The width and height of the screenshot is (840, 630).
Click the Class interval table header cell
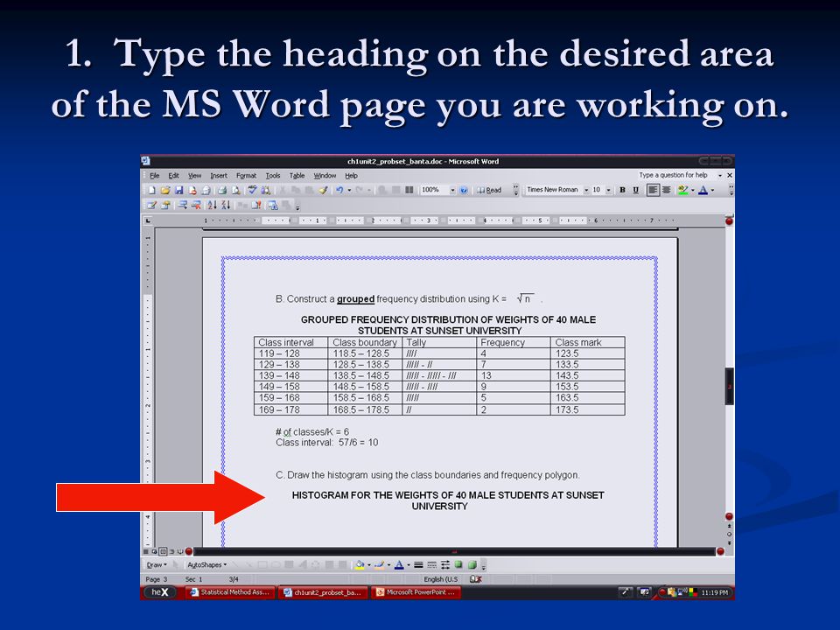click(290, 342)
